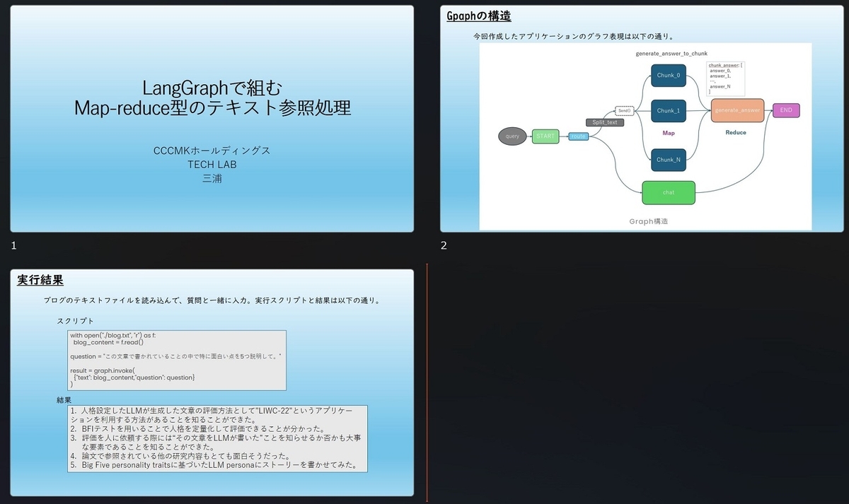Click the purple 'Map' label
The width and height of the screenshot is (849, 504).
pyautogui.click(x=669, y=133)
